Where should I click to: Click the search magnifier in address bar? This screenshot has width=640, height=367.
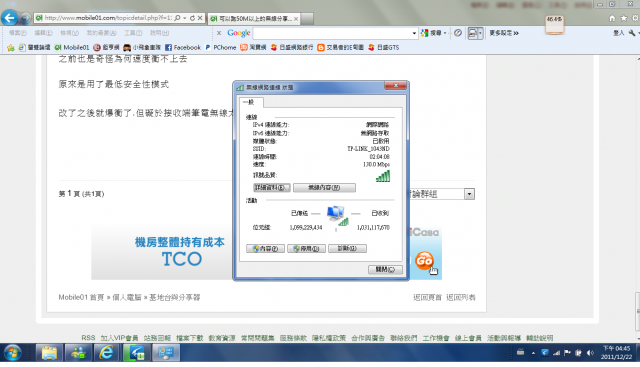coord(177,18)
